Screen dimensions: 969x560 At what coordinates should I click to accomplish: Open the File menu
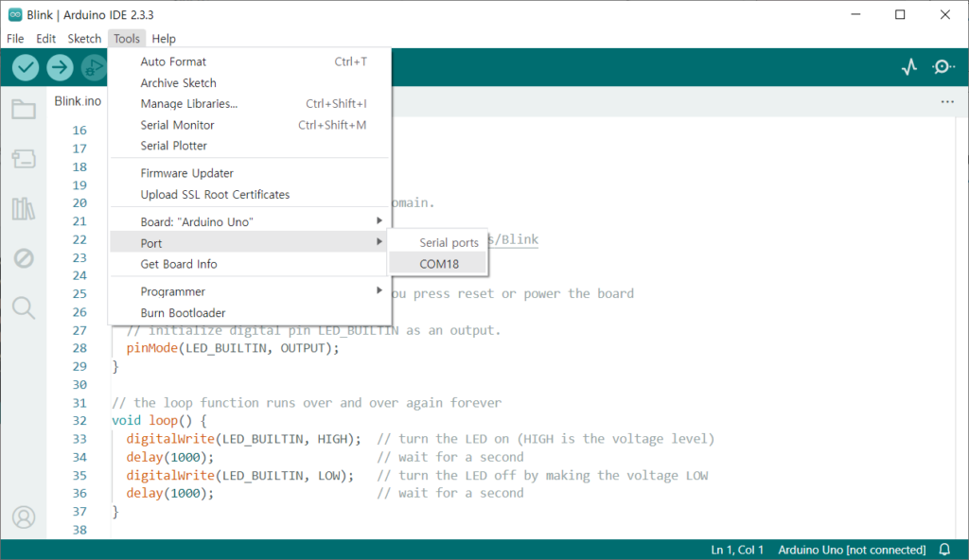pos(15,39)
